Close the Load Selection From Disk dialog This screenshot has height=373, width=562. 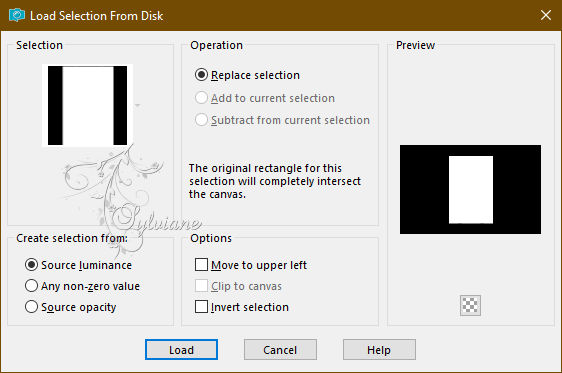tap(546, 15)
